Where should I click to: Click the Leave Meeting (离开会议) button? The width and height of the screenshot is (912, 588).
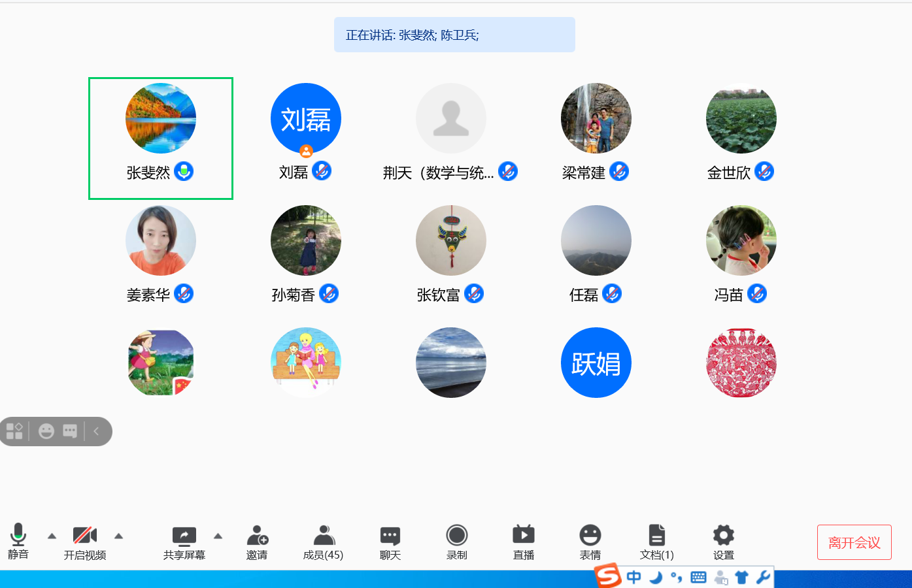pyautogui.click(x=854, y=542)
